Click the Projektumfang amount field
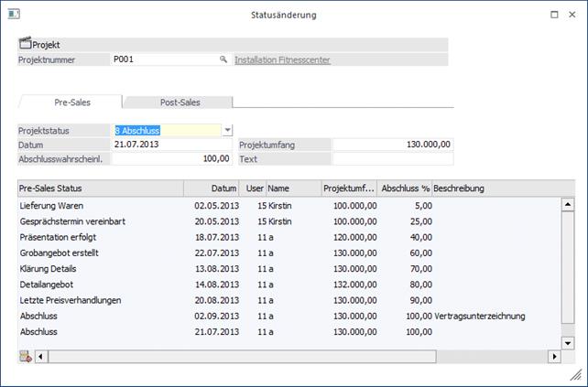 (x=392, y=145)
